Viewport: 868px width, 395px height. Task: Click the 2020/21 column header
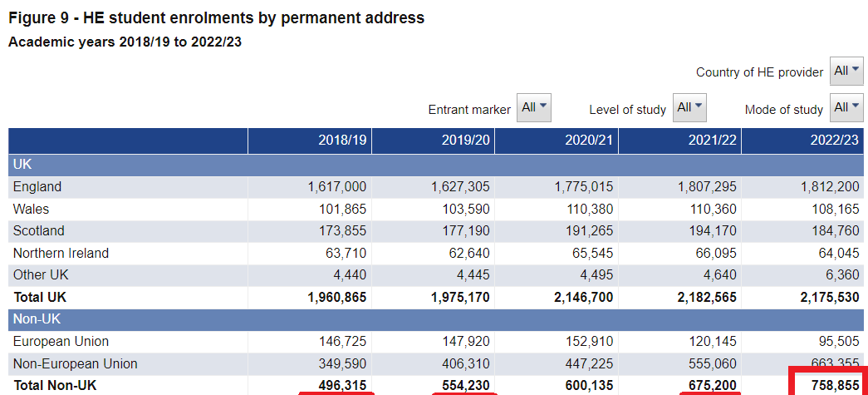[x=588, y=141]
